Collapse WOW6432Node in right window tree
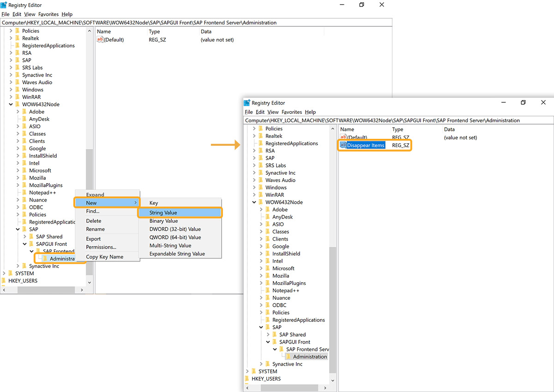The image size is (554, 392). pos(254,202)
